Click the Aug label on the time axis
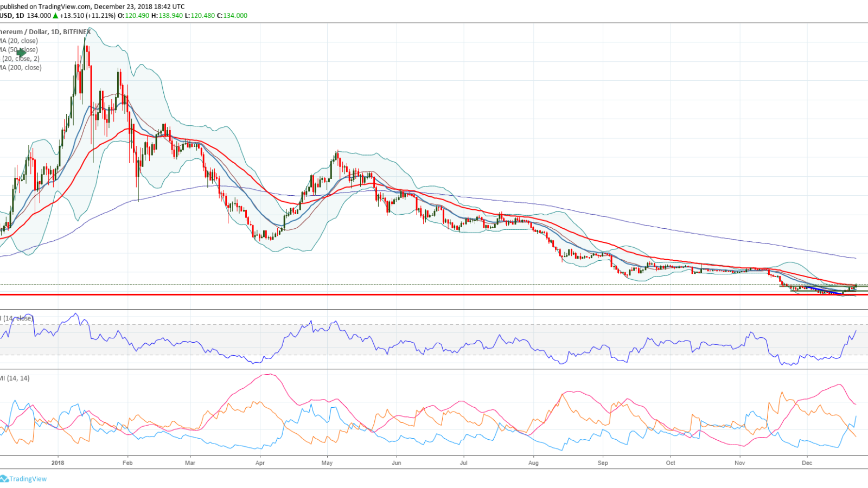The width and height of the screenshot is (868, 488). 533,463
